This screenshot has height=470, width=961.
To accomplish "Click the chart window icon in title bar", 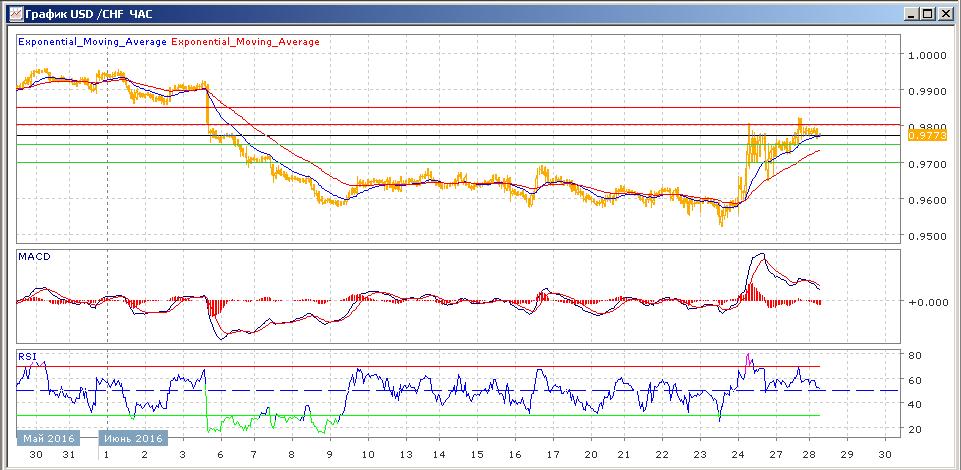I will click(11, 14).
